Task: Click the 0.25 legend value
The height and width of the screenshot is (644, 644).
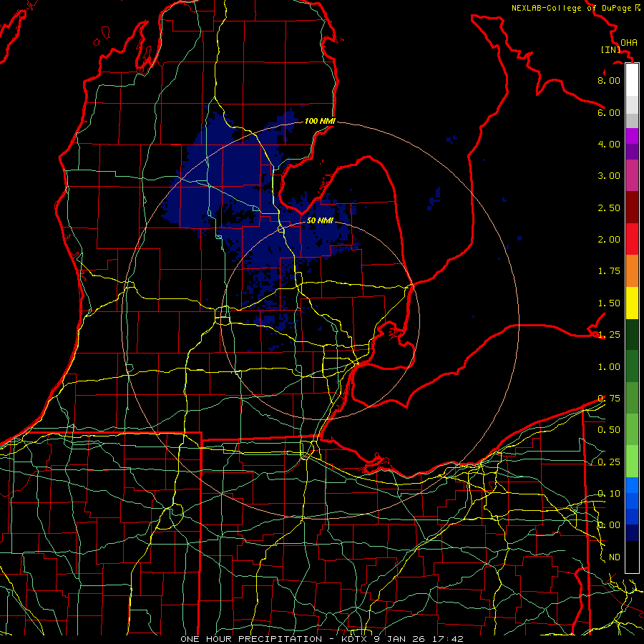Action: click(x=609, y=462)
